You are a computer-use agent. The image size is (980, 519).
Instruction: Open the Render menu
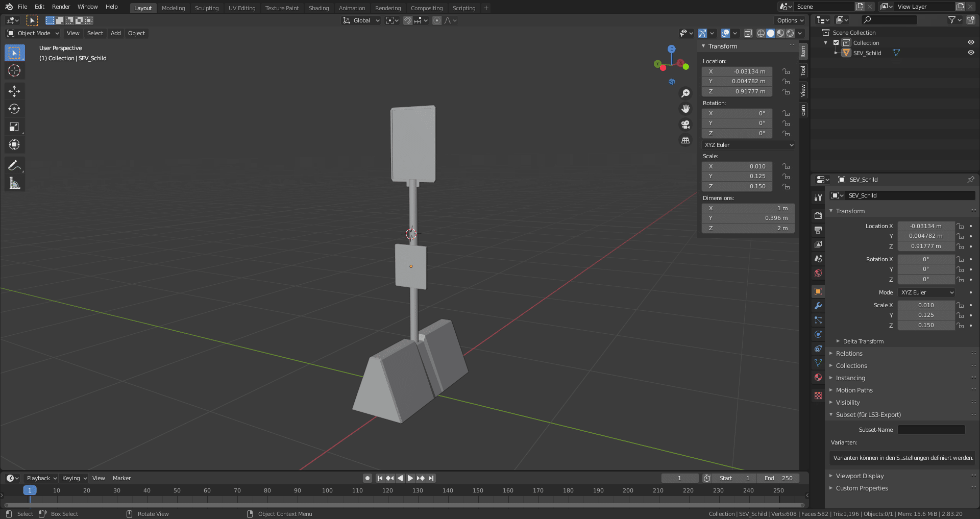pos(61,7)
